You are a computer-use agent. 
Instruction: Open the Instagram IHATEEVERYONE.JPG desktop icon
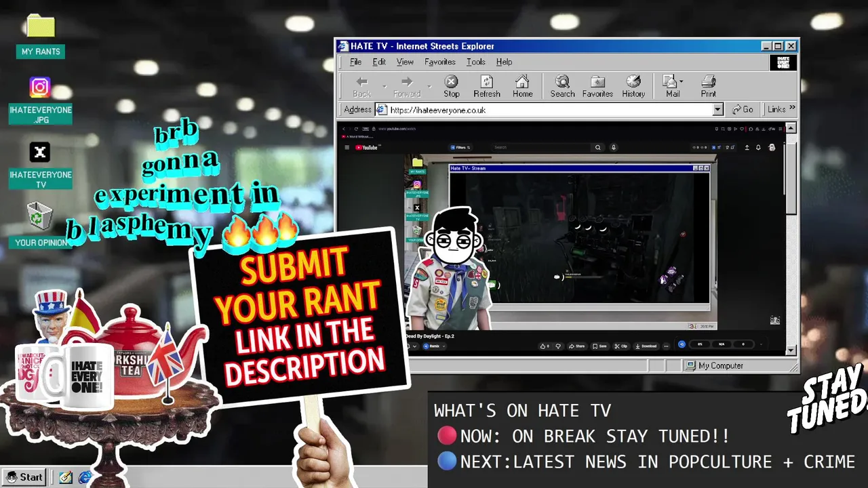coord(40,87)
